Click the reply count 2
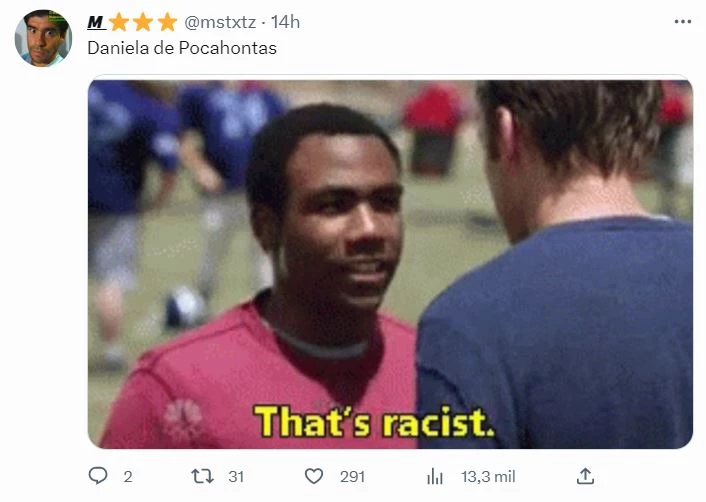Viewport: 706px width, 502px height. (x=128, y=476)
